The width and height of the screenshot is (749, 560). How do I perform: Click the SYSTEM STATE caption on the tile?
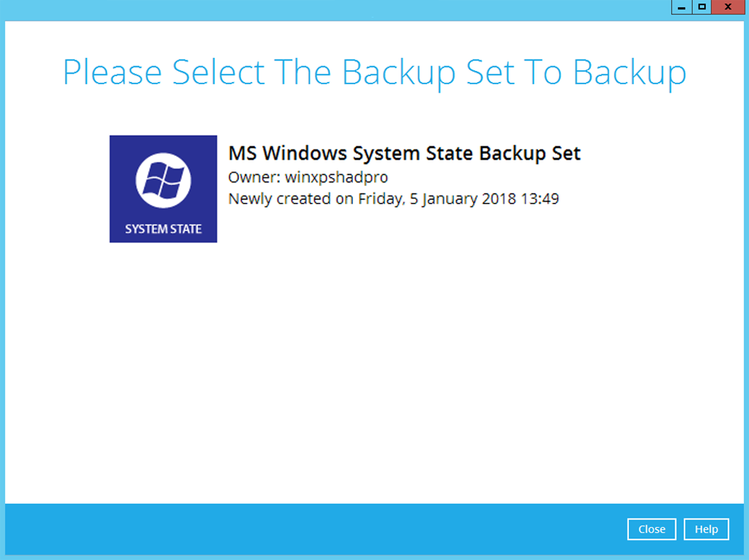[x=163, y=229]
